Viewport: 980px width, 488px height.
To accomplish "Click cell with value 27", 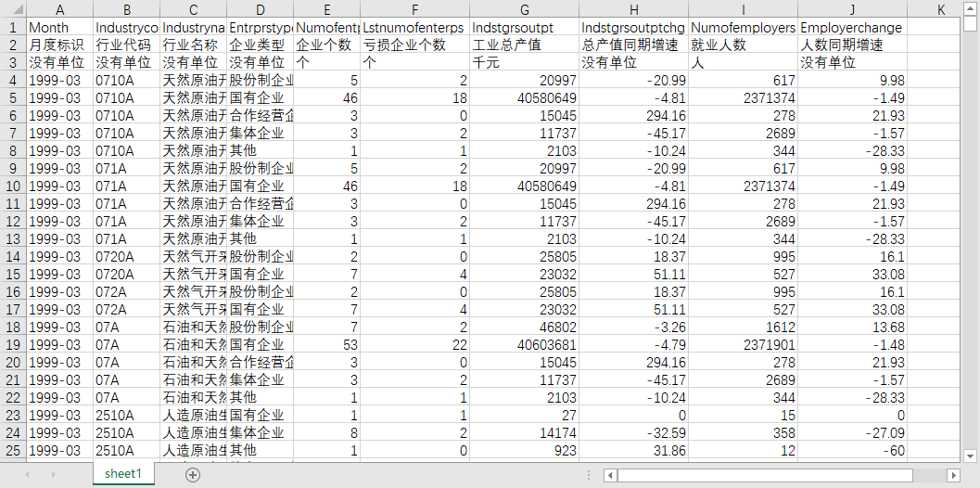I will tap(525, 416).
